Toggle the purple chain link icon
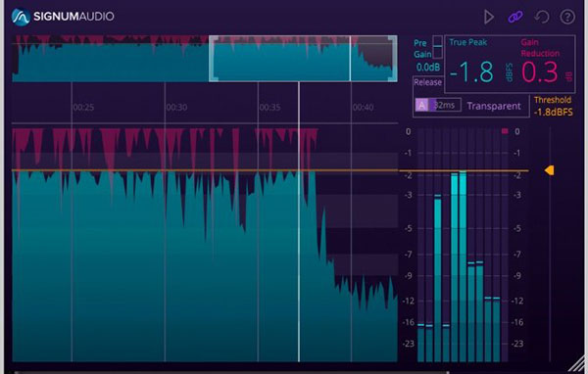The image size is (588, 374). (x=515, y=17)
